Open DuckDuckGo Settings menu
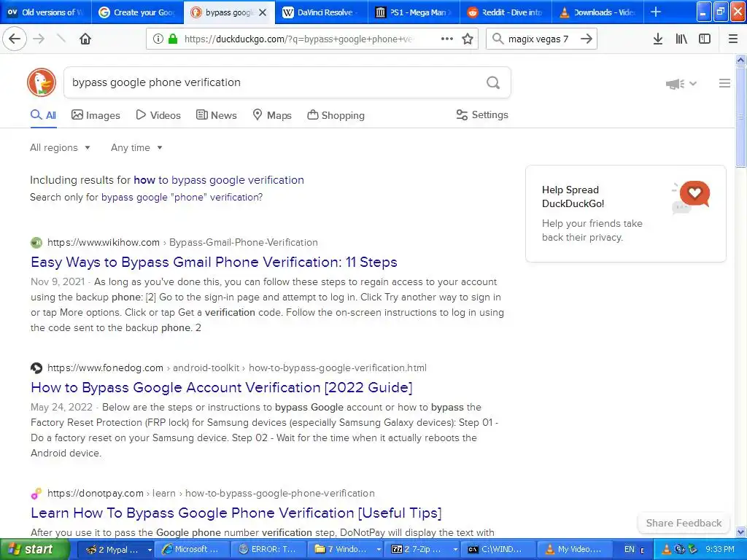 [x=482, y=114]
